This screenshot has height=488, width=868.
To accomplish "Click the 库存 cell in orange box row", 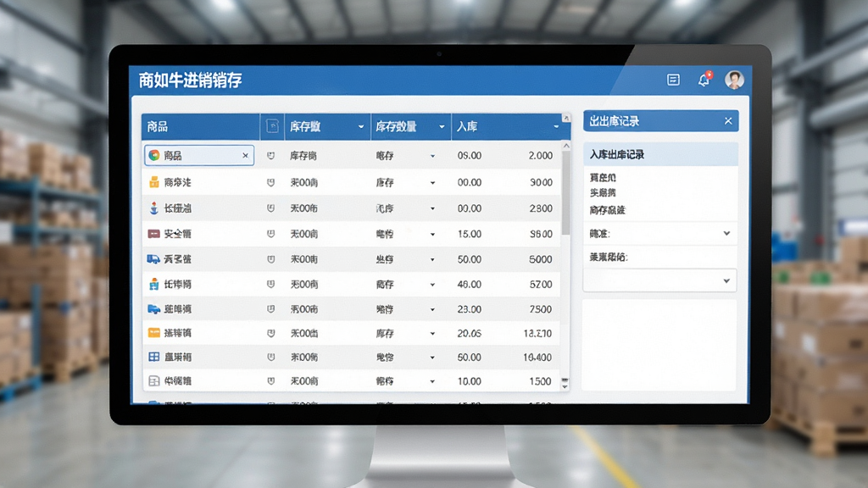I will tap(385, 182).
